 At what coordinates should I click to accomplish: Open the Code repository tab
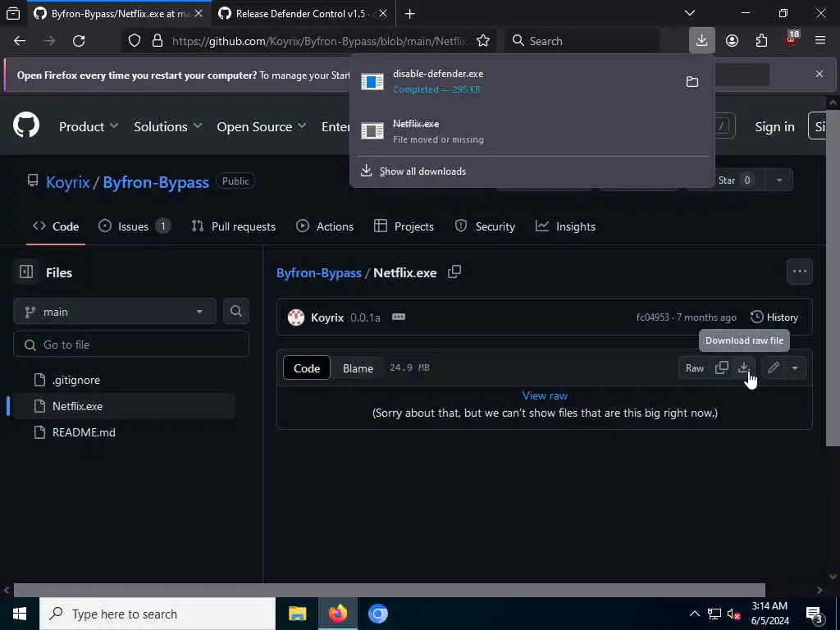[x=56, y=226]
